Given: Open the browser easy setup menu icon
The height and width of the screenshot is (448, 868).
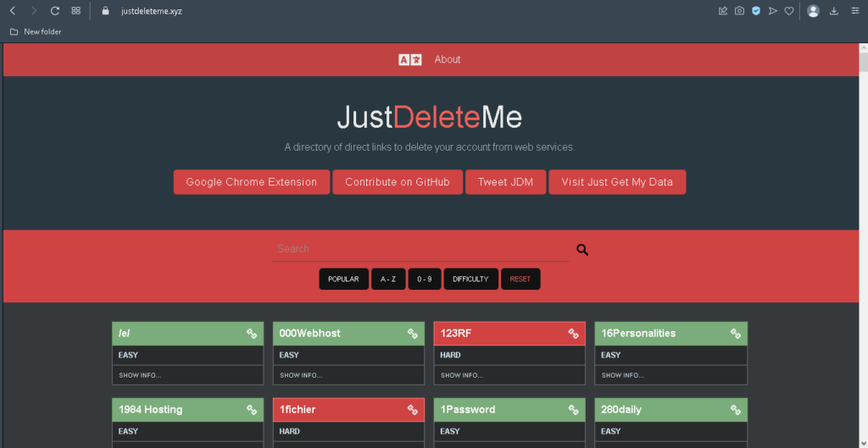Looking at the screenshot, I should [x=855, y=10].
